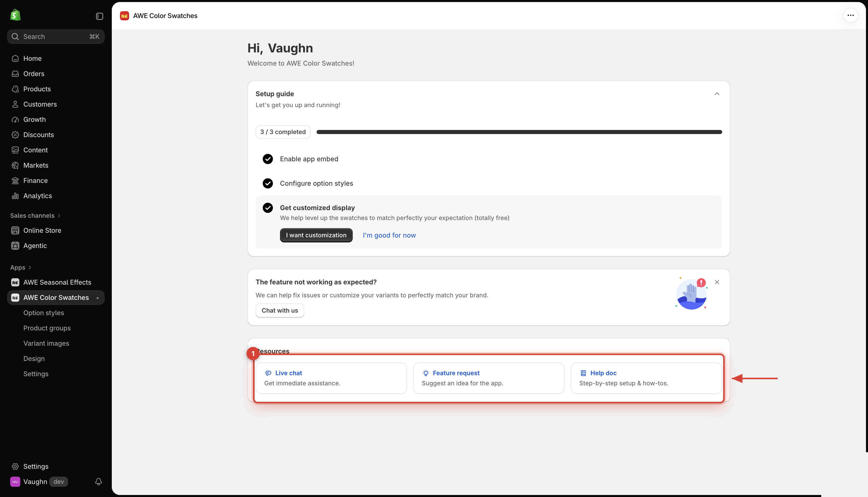868x497 pixels.
Task: Toggle the Configure option styles checkmark
Action: point(268,183)
